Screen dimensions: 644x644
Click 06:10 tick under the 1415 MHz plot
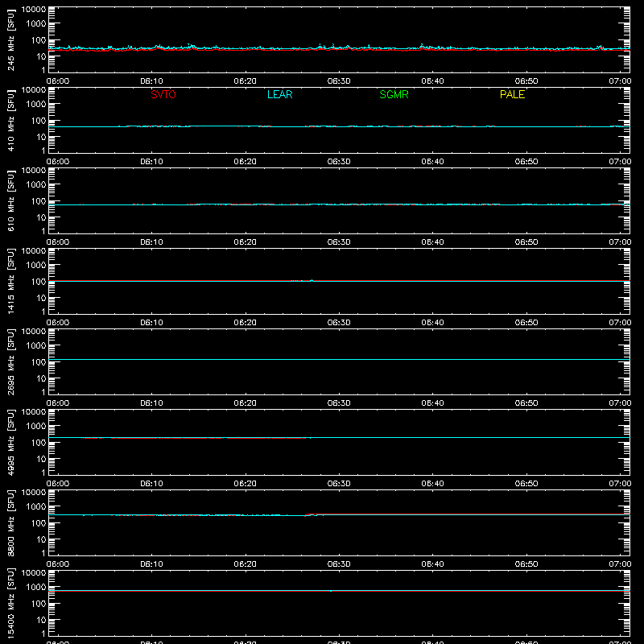pos(151,323)
